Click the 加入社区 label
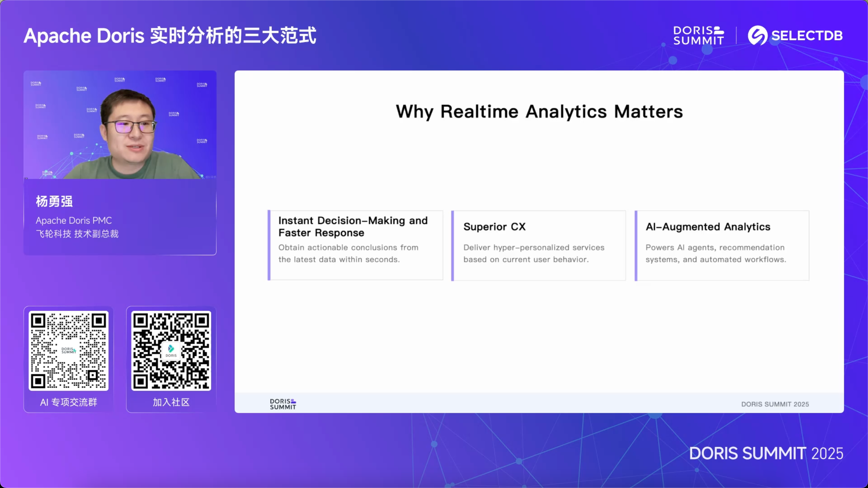The height and width of the screenshot is (488, 868). click(x=171, y=402)
